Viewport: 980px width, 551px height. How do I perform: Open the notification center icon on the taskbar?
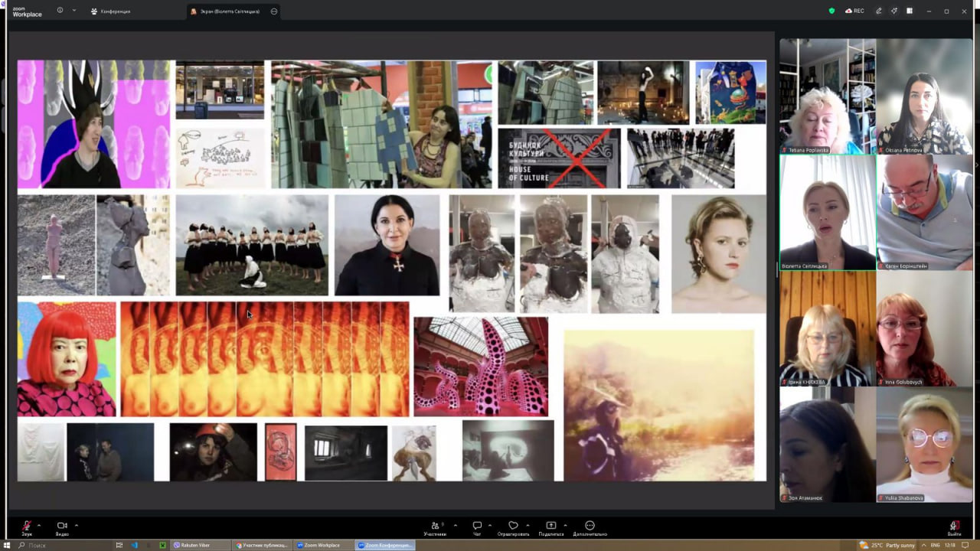[966, 545]
